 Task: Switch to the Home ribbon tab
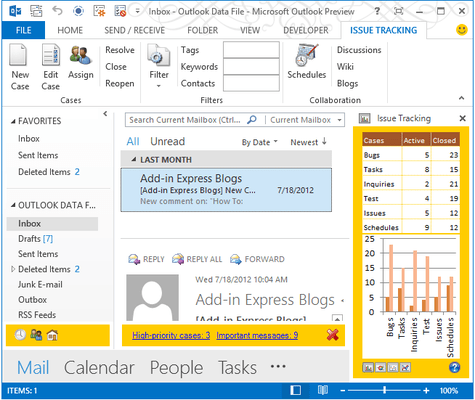pos(70,30)
